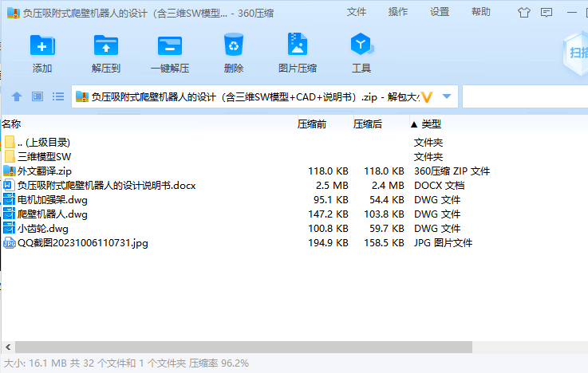This screenshot has width=588, height=373.
Task: Click the 2.5 MB size cell
Action: tap(332, 186)
